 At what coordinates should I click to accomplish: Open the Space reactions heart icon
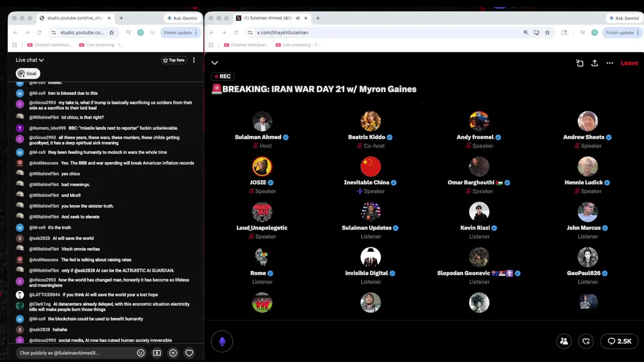586,341
